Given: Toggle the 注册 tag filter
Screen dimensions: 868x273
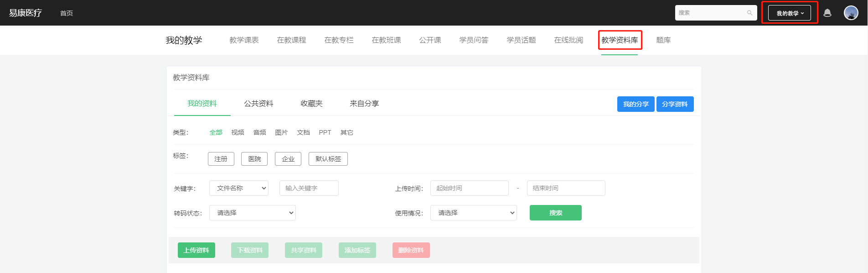Looking at the screenshot, I should pyautogui.click(x=221, y=159).
